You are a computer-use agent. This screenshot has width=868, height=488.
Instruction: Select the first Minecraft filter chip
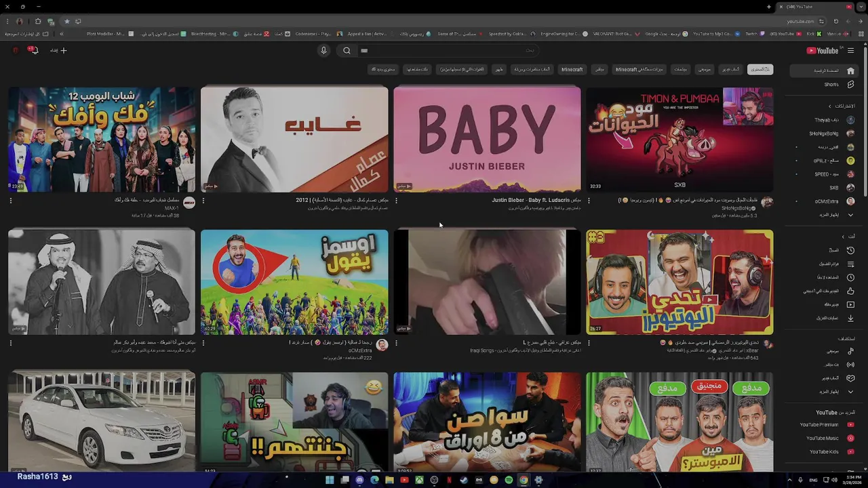coord(572,69)
